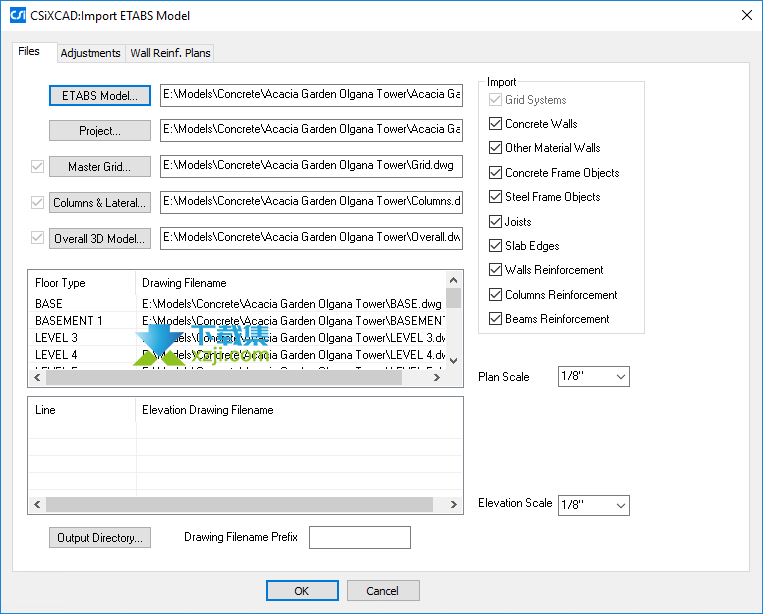The width and height of the screenshot is (763, 614).
Task: Click the ETABS Model... button
Action: [100, 95]
